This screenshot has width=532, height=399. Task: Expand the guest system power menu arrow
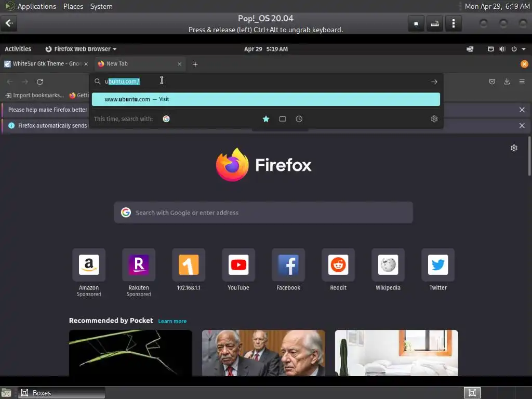point(524,49)
